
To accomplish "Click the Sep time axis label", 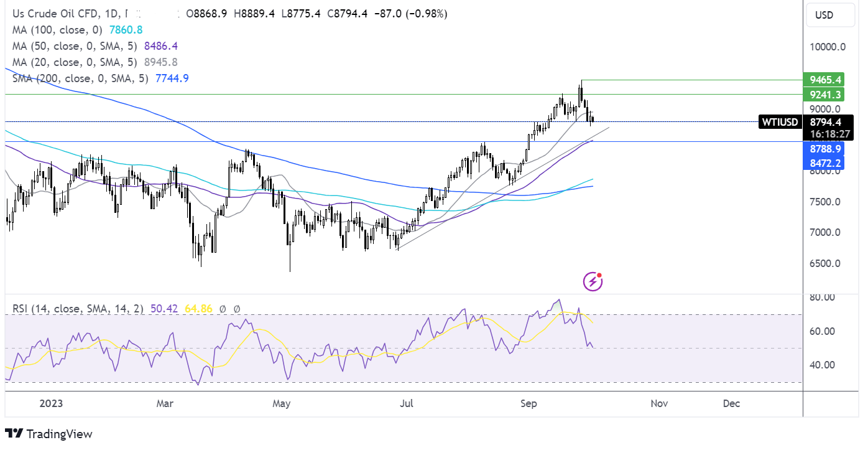I will click(x=529, y=403).
